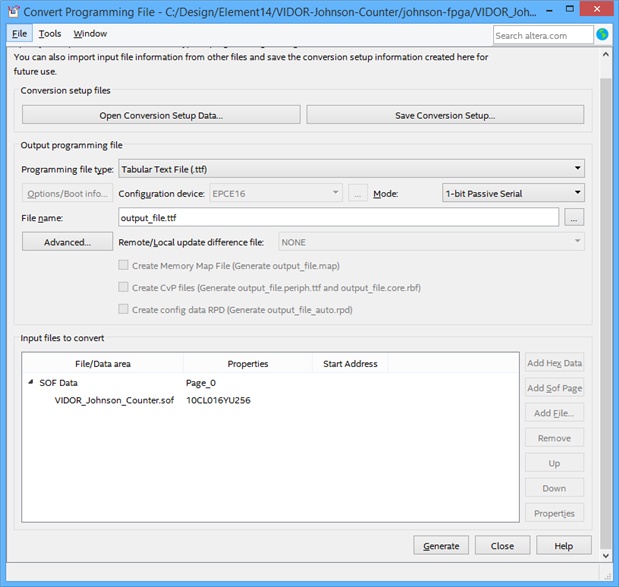Open Programming file type dropdown
This screenshot has width=619, height=587.
[351, 169]
